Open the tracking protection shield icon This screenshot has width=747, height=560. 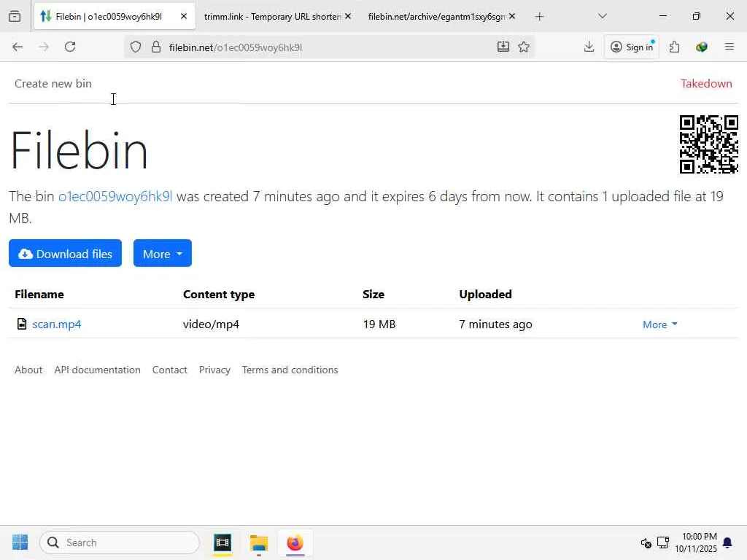pos(136,47)
